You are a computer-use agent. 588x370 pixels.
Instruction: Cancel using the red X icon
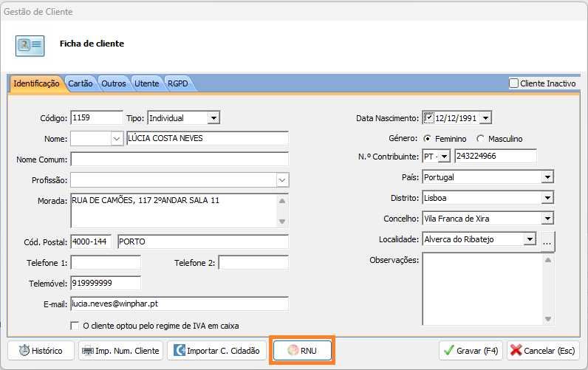(x=516, y=351)
